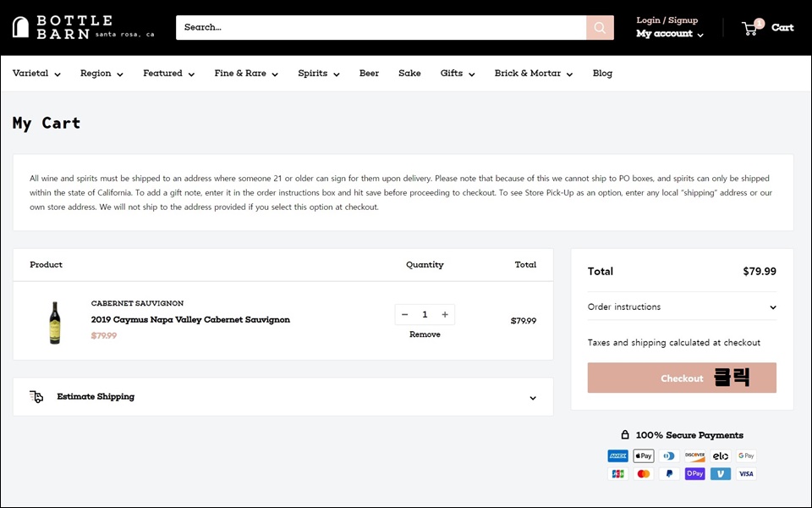The height and width of the screenshot is (508, 812).
Task: Open the shopping cart icon
Action: 752,27
